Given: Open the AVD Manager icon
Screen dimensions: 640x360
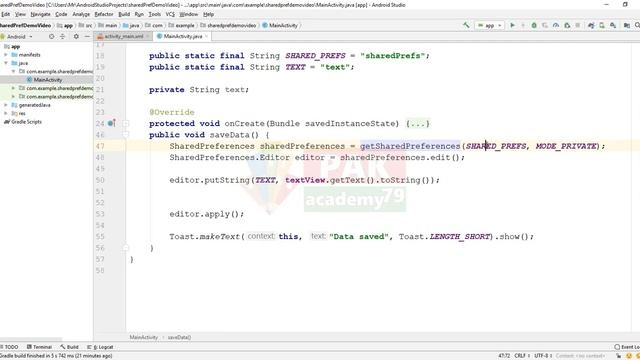Looking at the screenshot, I should click(602, 25).
